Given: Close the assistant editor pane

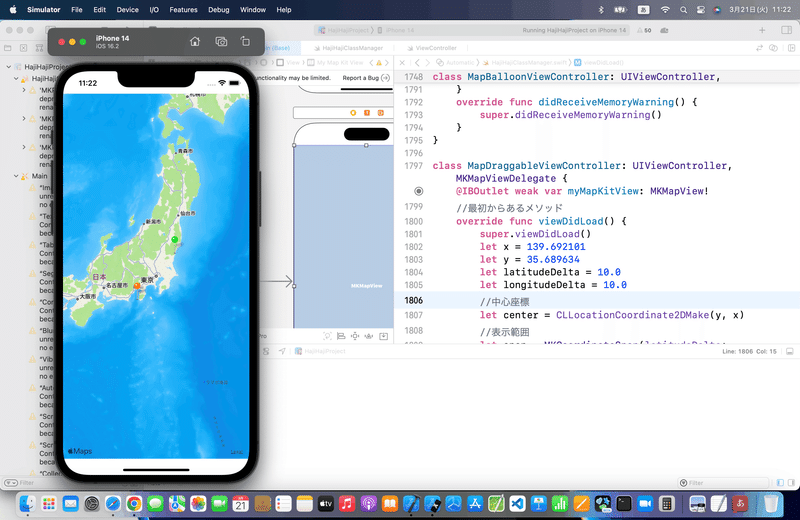Looking at the screenshot, I should pos(402,63).
